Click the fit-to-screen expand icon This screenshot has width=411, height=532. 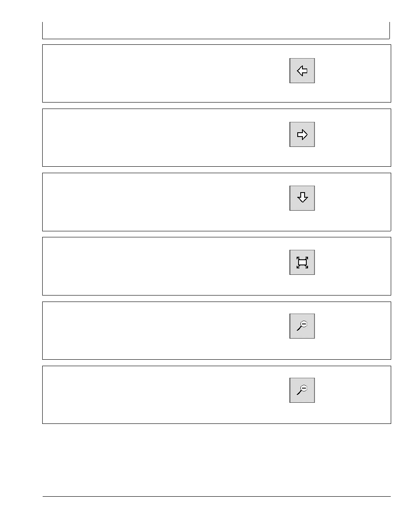(x=302, y=262)
